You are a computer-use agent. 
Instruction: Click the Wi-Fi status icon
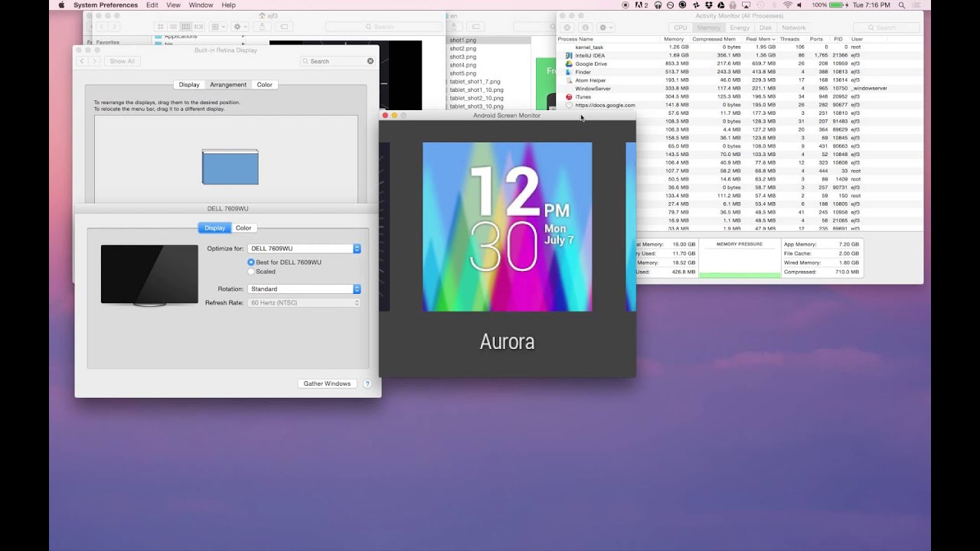coord(788,5)
